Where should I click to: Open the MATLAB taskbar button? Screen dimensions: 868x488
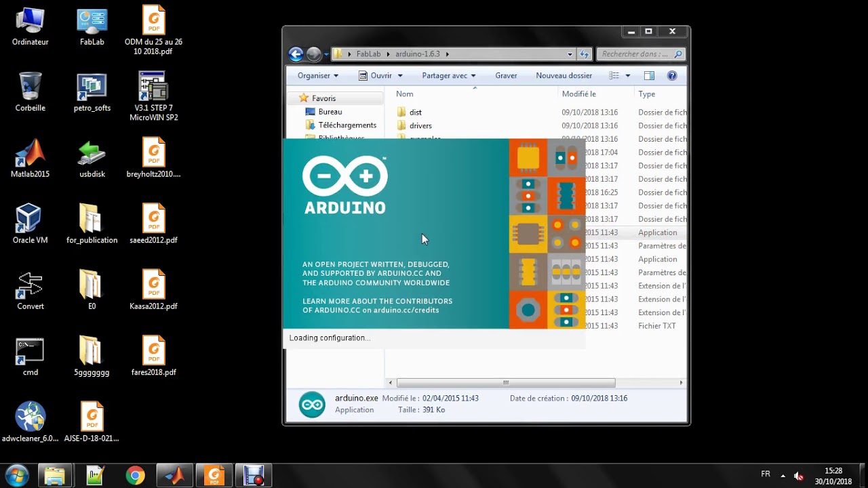[174, 476]
